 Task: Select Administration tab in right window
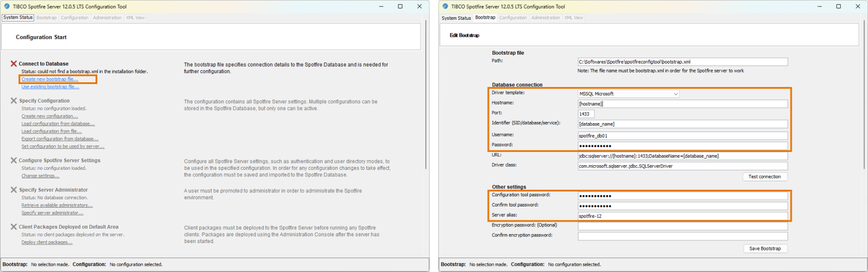click(x=545, y=17)
